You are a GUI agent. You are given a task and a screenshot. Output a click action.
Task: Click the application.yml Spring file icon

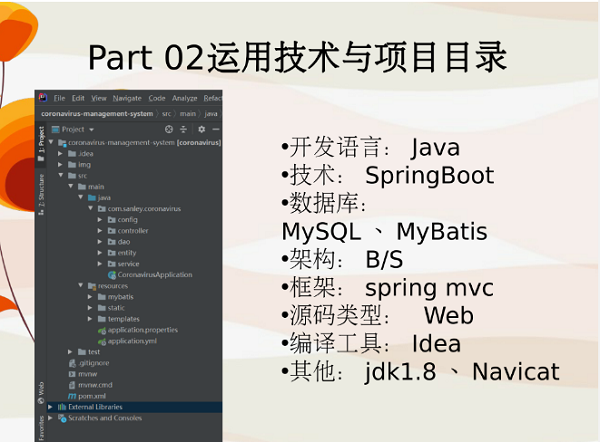click(x=101, y=341)
